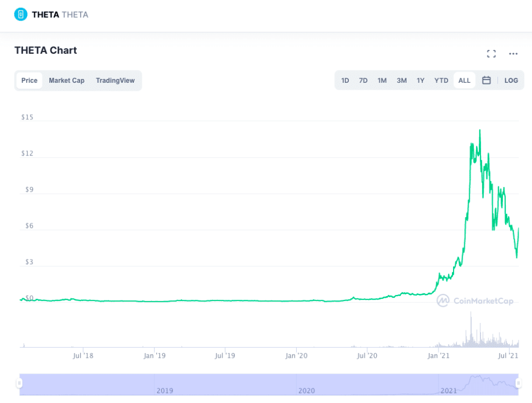This screenshot has height=403, width=532.
Task: Click the Jan '19 date axis label
Action: (x=155, y=355)
